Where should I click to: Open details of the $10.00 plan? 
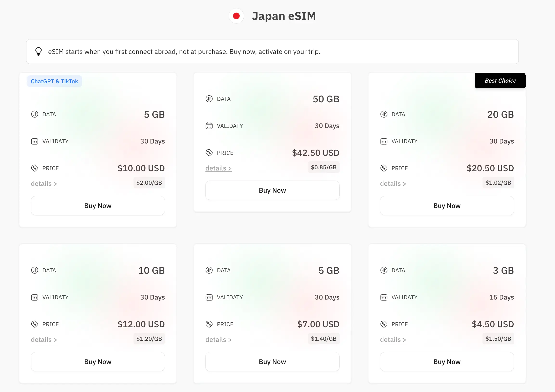pyautogui.click(x=44, y=183)
